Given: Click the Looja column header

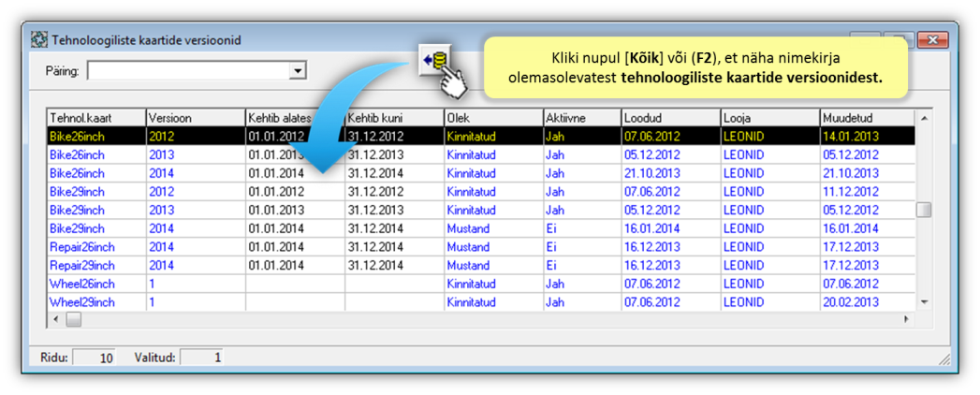Looking at the screenshot, I should pos(768,118).
